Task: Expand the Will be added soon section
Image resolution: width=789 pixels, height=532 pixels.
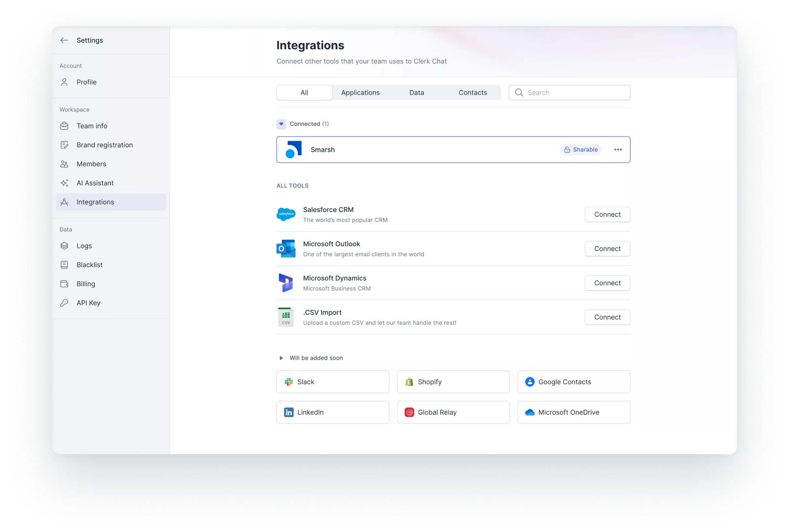Action: 281,358
